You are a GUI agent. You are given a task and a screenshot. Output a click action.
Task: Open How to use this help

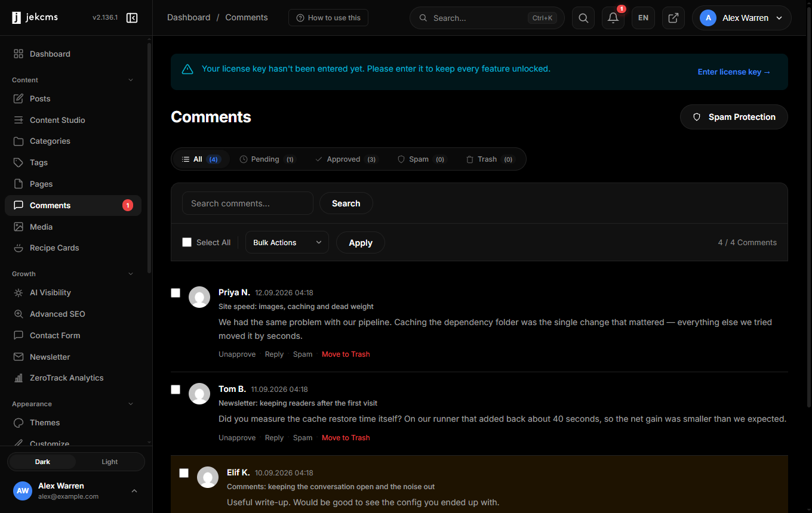click(x=328, y=18)
